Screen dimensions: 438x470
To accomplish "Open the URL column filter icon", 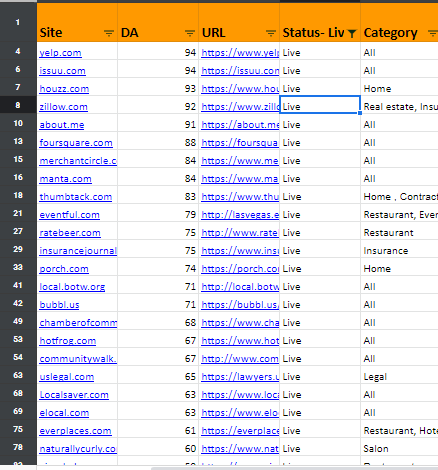I will click(271, 33).
